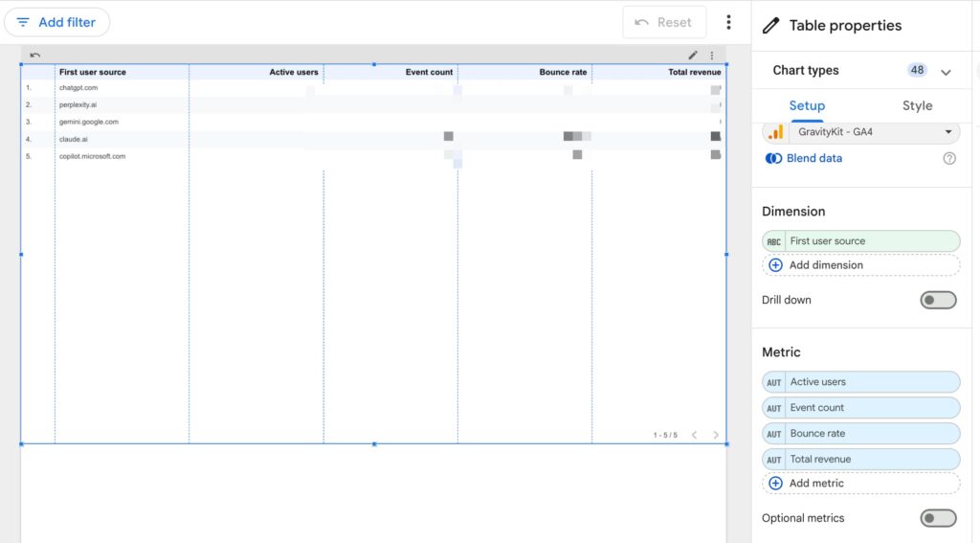Click the Blend data link
This screenshot has height=543, width=980.
tap(813, 158)
